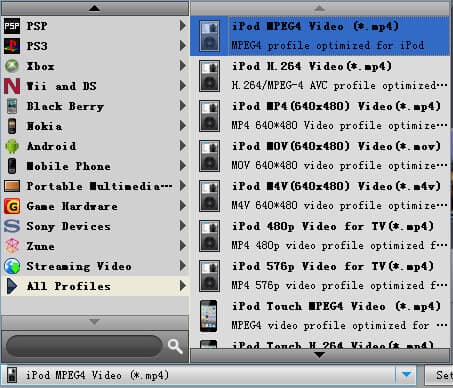Click the category list scroll-up arrow
The image size is (453, 388).
click(x=95, y=8)
